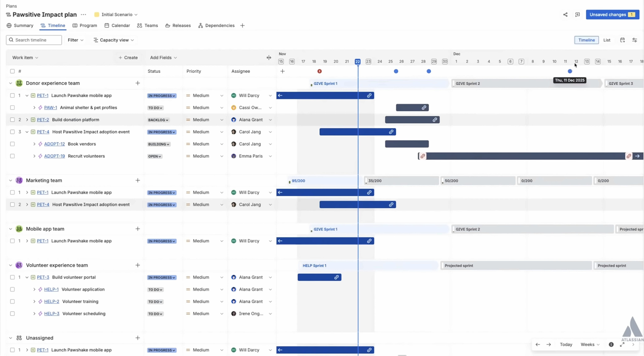Click the Create work item button
This screenshot has width=644, height=356.
128,58
